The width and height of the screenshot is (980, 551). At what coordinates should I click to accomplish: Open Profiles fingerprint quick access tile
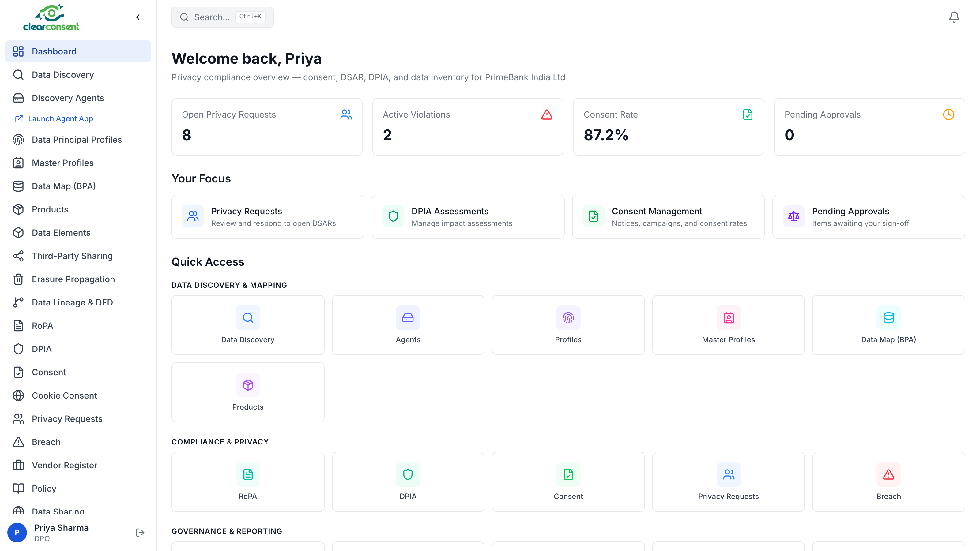[568, 325]
